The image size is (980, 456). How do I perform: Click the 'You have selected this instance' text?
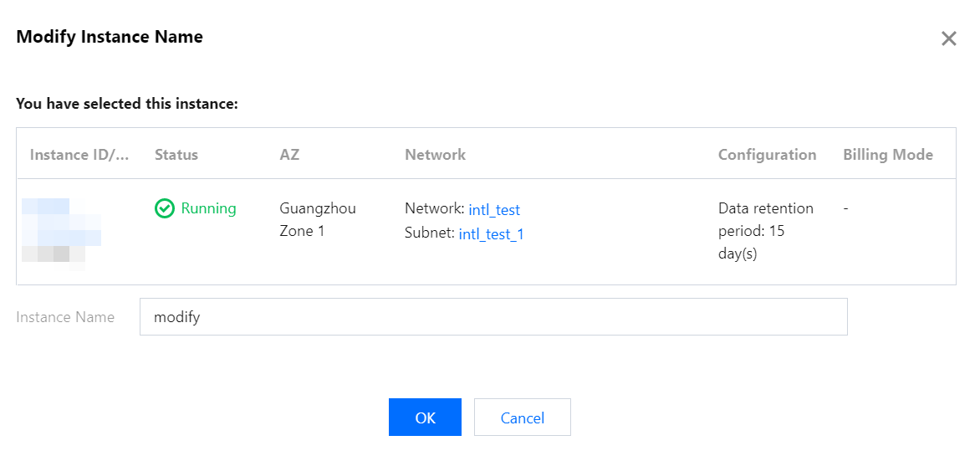coord(127,105)
